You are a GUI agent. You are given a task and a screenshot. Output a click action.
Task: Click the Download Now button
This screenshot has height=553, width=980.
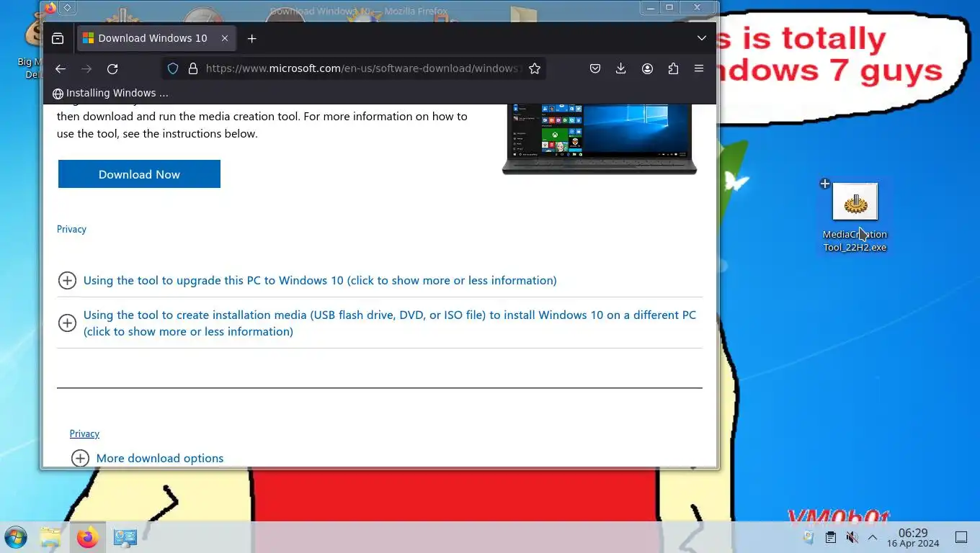click(139, 174)
